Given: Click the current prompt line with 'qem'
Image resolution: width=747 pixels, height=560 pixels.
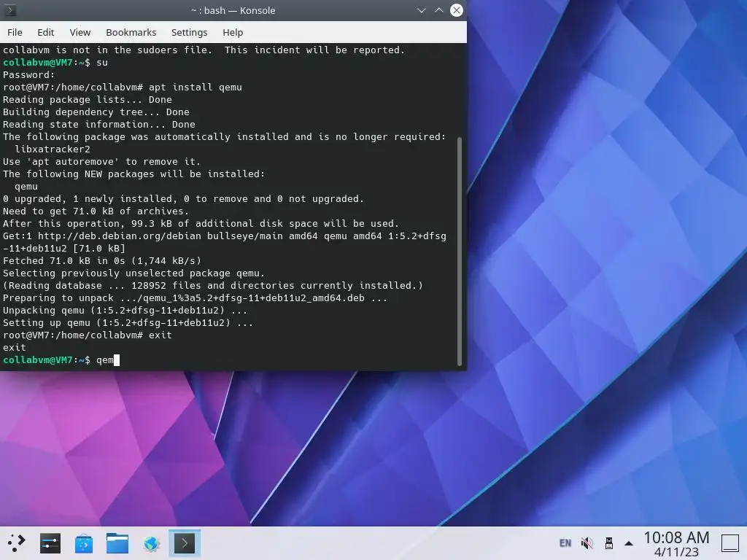Looking at the screenshot, I should tap(61, 360).
